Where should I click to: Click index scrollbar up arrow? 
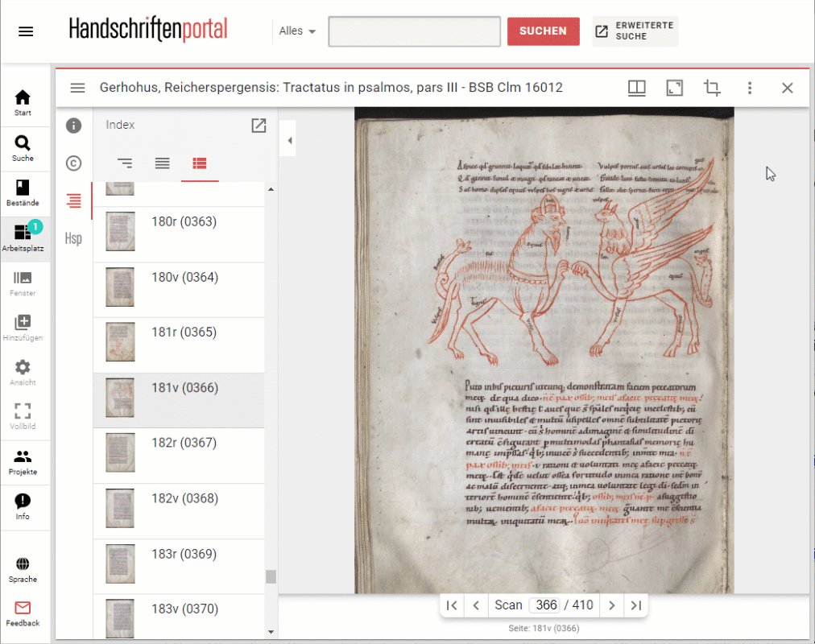tap(271, 189)
